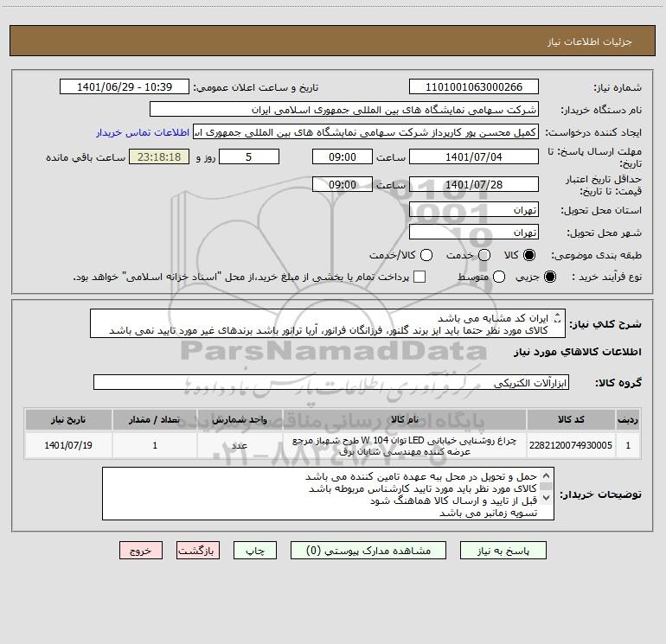666x644 pixels.
Task: Click the پاسخ به نیاز button
Action: (503, 551)
